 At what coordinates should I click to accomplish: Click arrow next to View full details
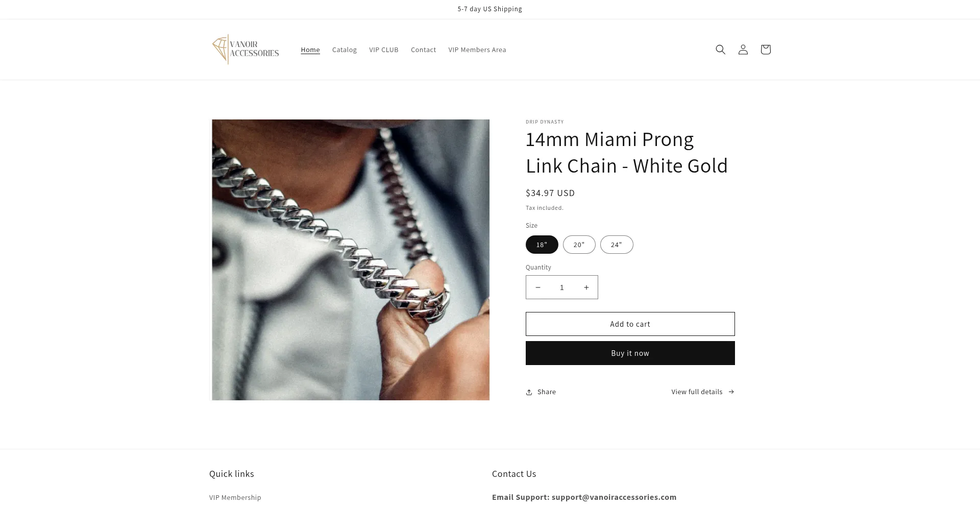click(x=731, y=392)
